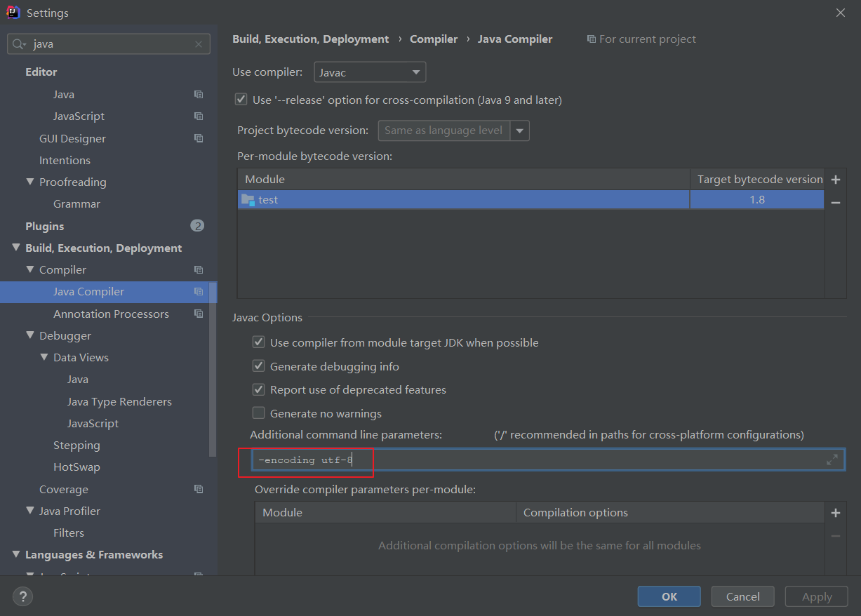
Task: Click the project-level icon next to Editor JavaScript
Action: click(199, 116)
